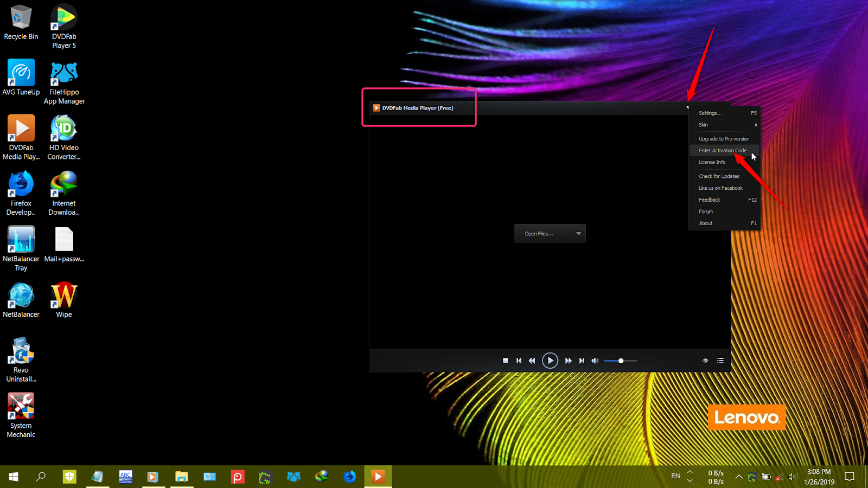Select NetBalancer Tray desktop icon
This screenshot has width=868, height=488.
(x=21, y=249)
